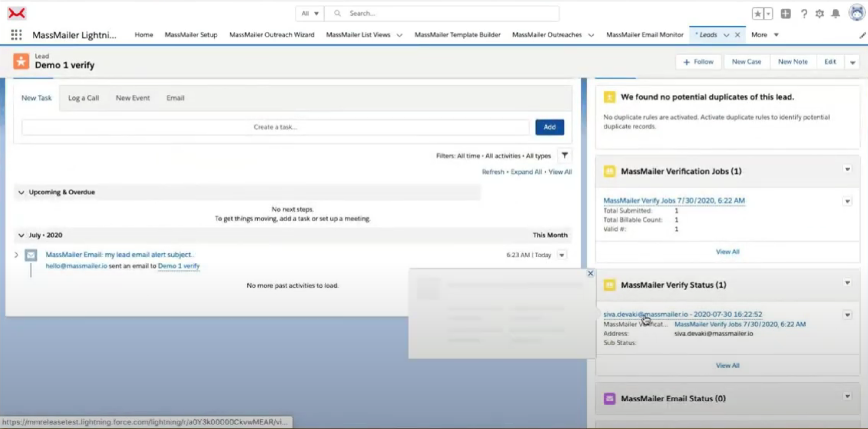
Task: Click the orange Lead record icon
Action: click(x=21, y=61)
